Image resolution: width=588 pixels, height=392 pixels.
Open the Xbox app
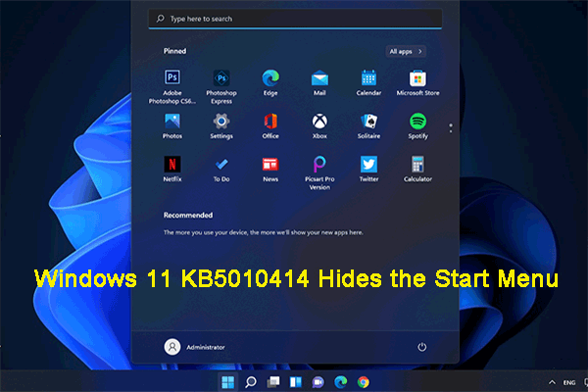point(319,126)
